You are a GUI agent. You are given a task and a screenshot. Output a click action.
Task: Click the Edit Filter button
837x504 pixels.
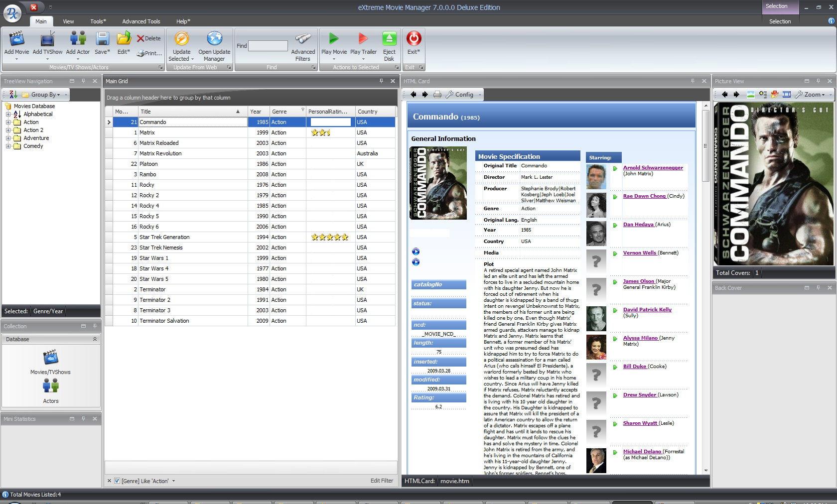[x=382, y=481]
